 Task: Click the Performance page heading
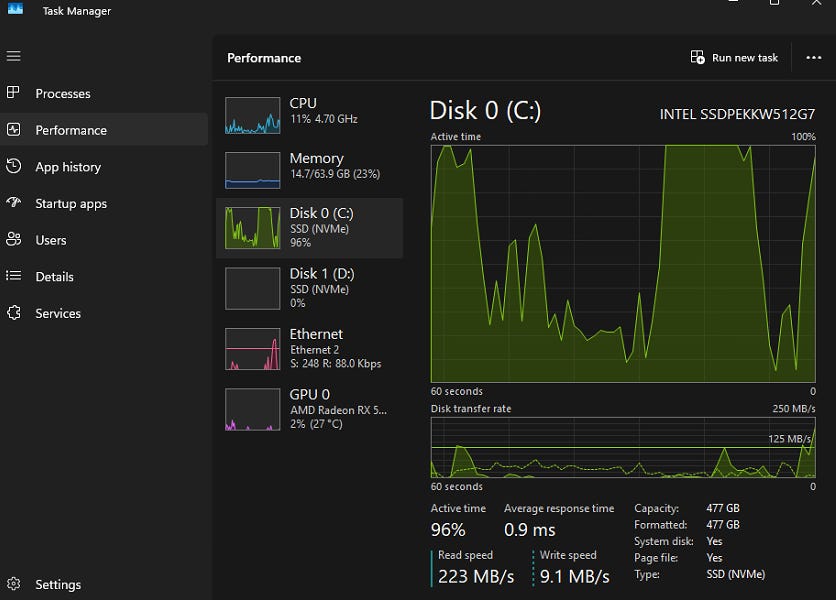[x=264, y=58]
